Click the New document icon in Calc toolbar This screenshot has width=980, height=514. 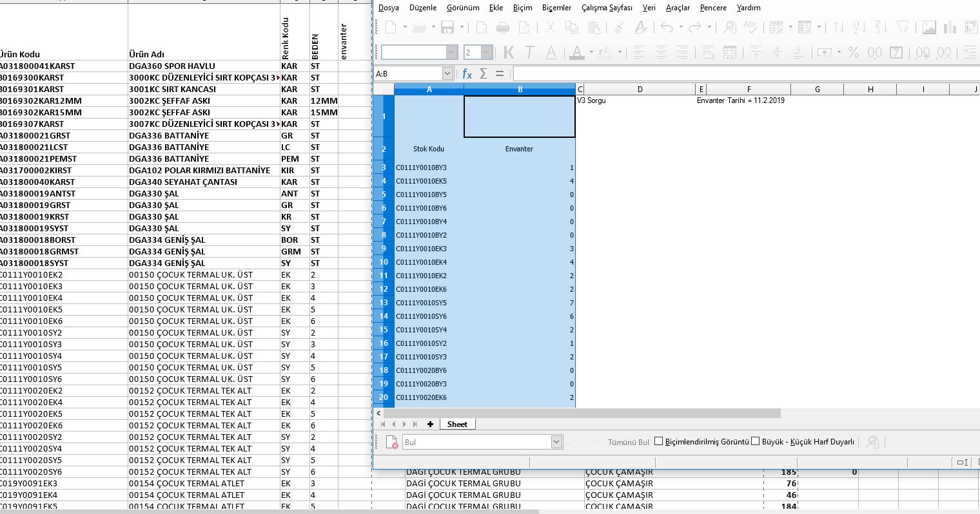click(x=391, y=27)
